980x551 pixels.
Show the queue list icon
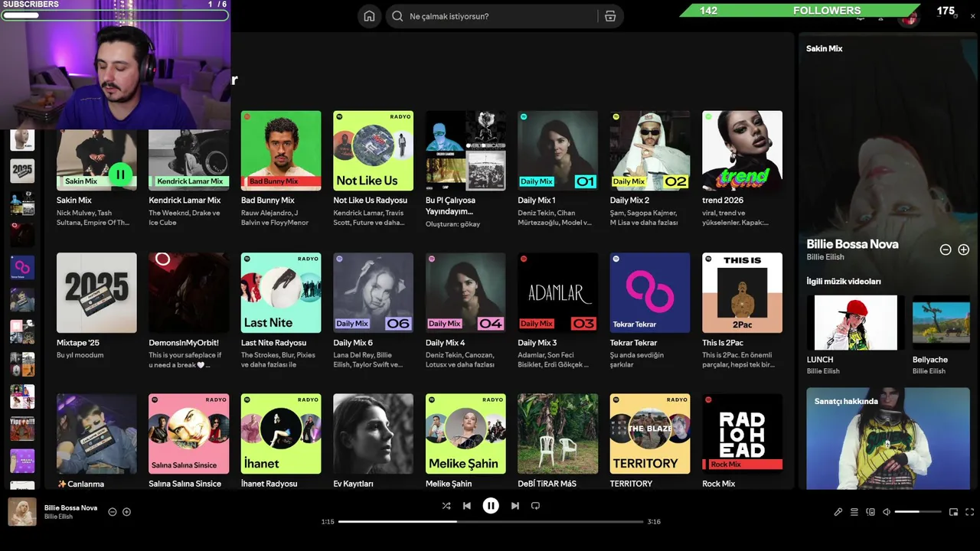tap(854, 512)
